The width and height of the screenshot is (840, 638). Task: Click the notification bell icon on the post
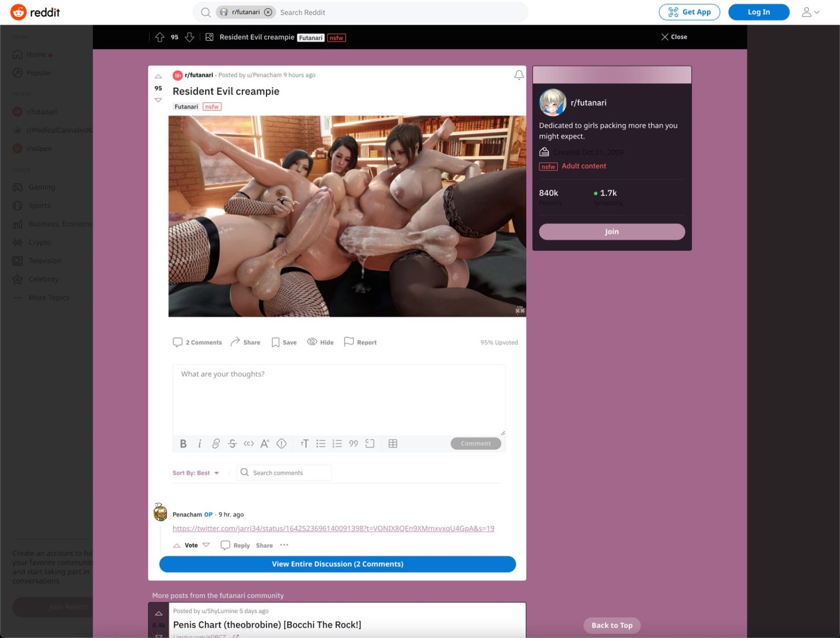[x=519, y=75]
